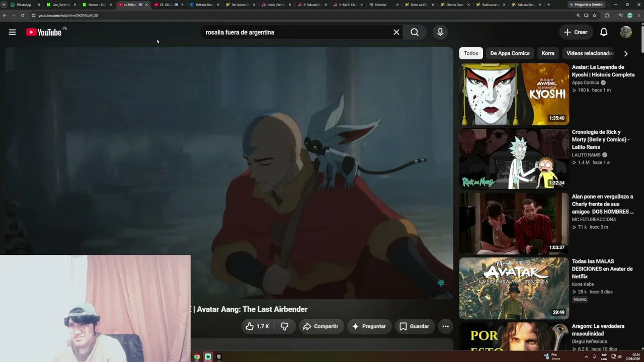
Task: Open the browser zoom magnifier icon
Action: tap(578, 16)
